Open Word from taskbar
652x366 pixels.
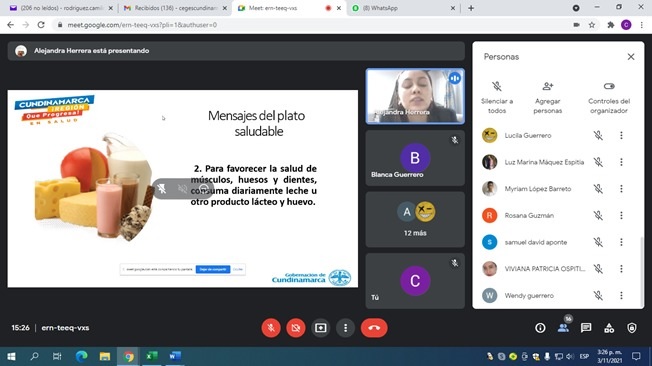175,356
